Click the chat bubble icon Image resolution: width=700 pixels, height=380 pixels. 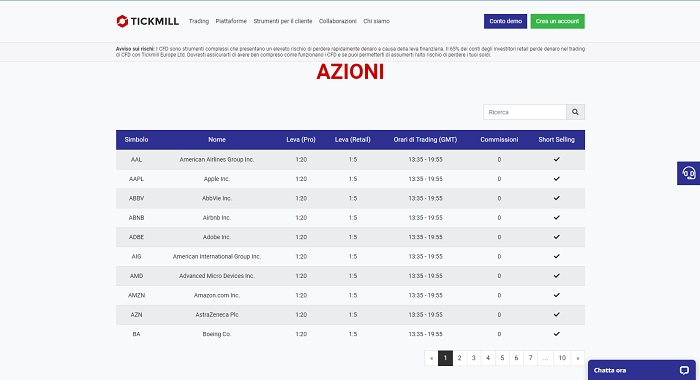point(684,370)
